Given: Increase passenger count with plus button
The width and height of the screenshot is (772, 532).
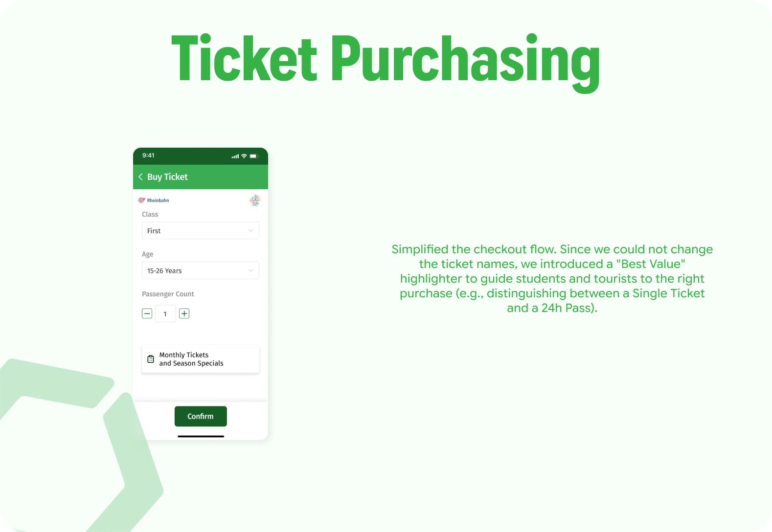Looking at the screenshot, I should [x=184, y=314].
